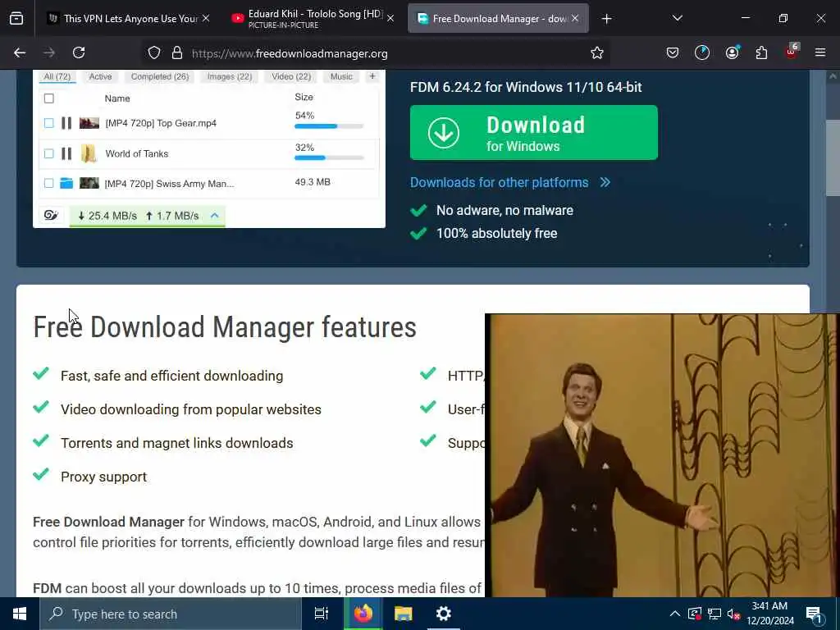840x630 pixels.
Task: Open the network tray icon
Action: coord(714,614)
